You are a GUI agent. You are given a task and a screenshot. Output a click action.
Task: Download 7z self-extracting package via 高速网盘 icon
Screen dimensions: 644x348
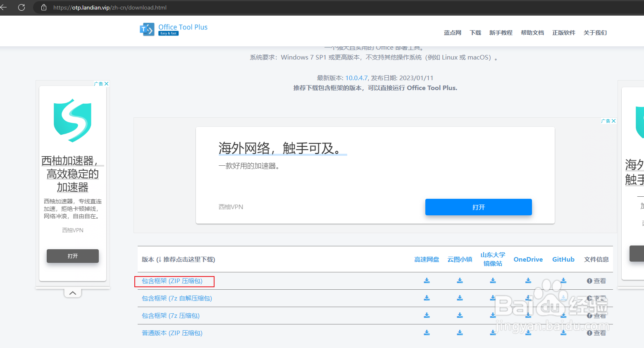click(427, 298)
